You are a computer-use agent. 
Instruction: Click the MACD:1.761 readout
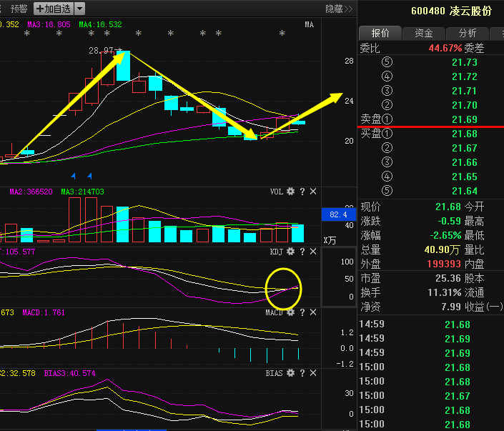point(44,312)
